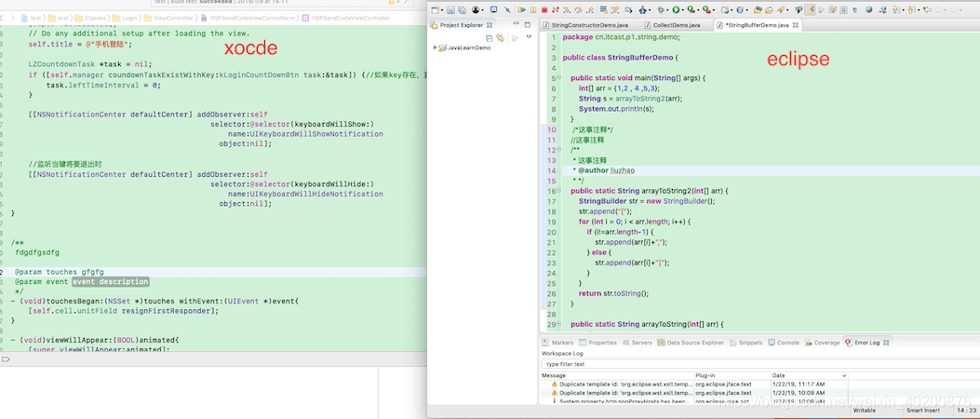The width and height of the screenshot is (980, 419).
Task: Click the New wizard icon in Eclipse toolbar
Action: coord(435,10)
